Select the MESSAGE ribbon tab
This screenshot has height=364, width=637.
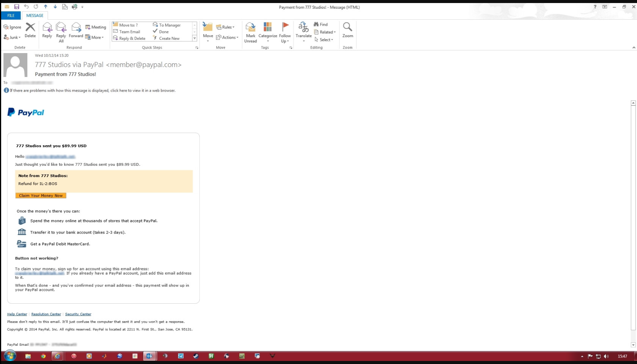click(x=35, y=16)
